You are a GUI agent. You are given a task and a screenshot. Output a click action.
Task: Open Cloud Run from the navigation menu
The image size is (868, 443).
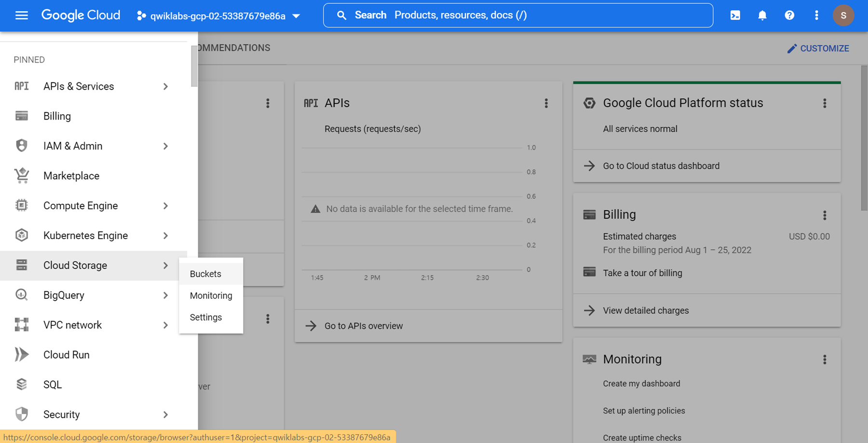coord(94,355)
